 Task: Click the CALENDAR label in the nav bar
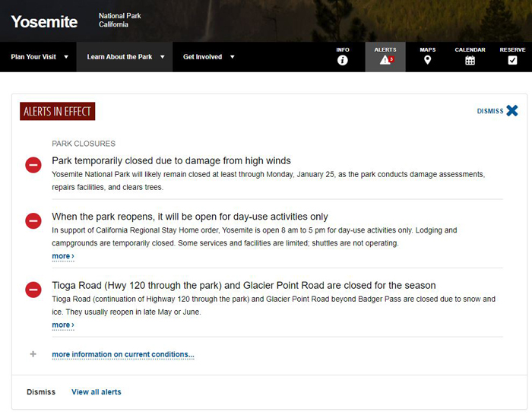[470, 50]
